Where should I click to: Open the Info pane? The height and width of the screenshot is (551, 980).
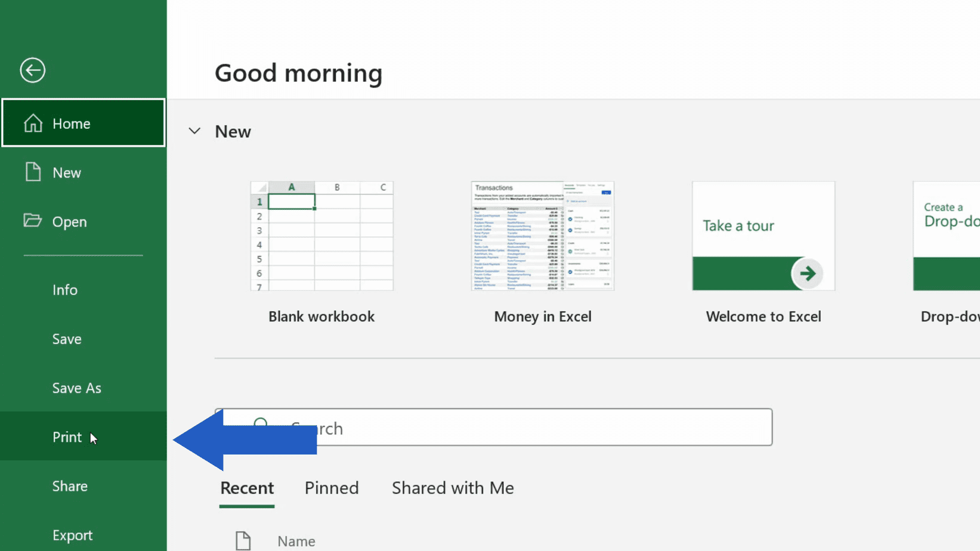click(x=64, y=290)
